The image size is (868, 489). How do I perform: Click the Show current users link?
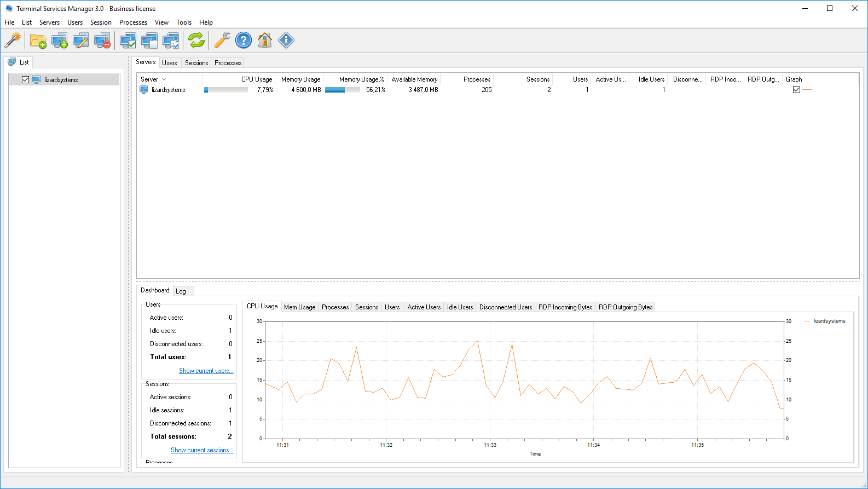pos(206,371)
